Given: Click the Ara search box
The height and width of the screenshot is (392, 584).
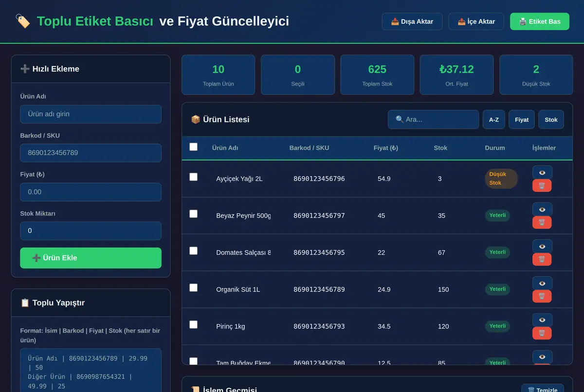Looking at the screenshot, I should point(433,119).
